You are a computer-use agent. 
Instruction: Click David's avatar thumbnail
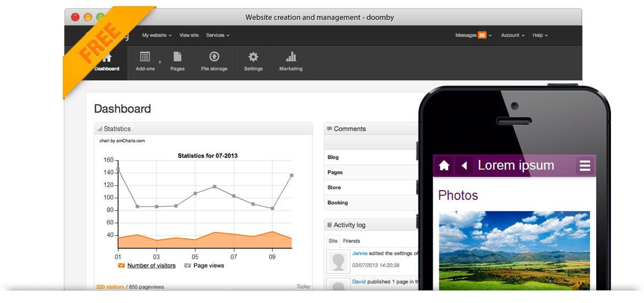click(x=338, y=284)
